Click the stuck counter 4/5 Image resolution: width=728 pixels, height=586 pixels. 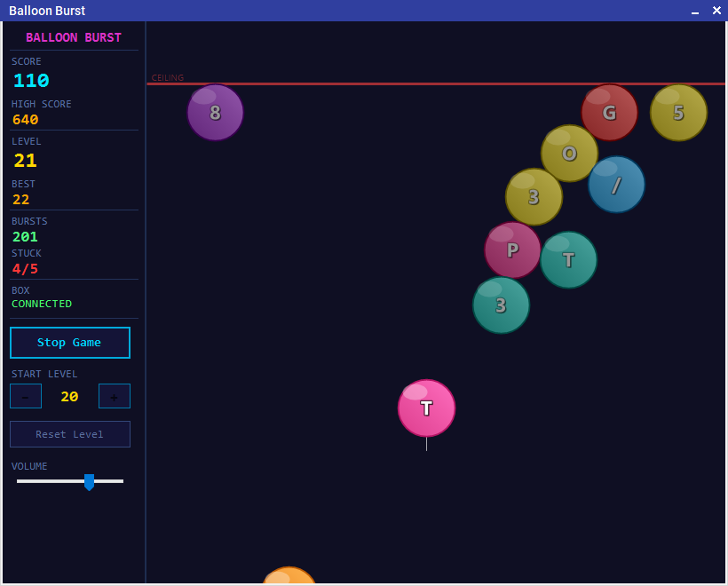point(25,269)
